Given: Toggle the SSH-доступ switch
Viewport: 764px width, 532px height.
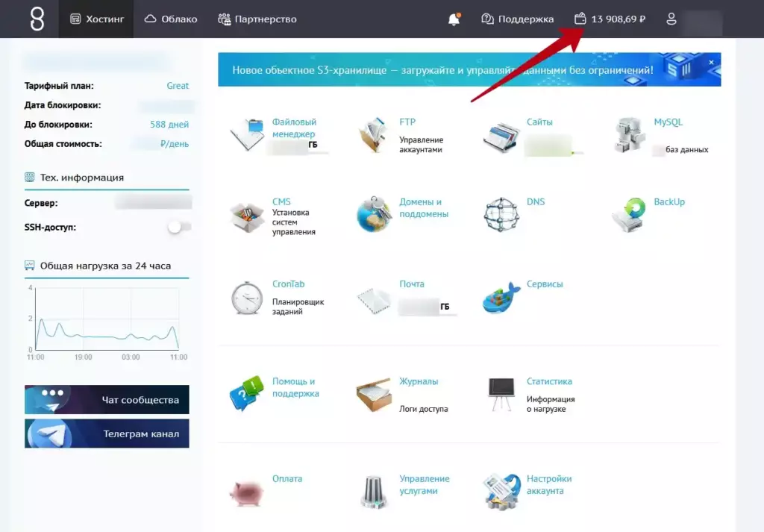Looking at the screenshot, I should pos(179,227).
